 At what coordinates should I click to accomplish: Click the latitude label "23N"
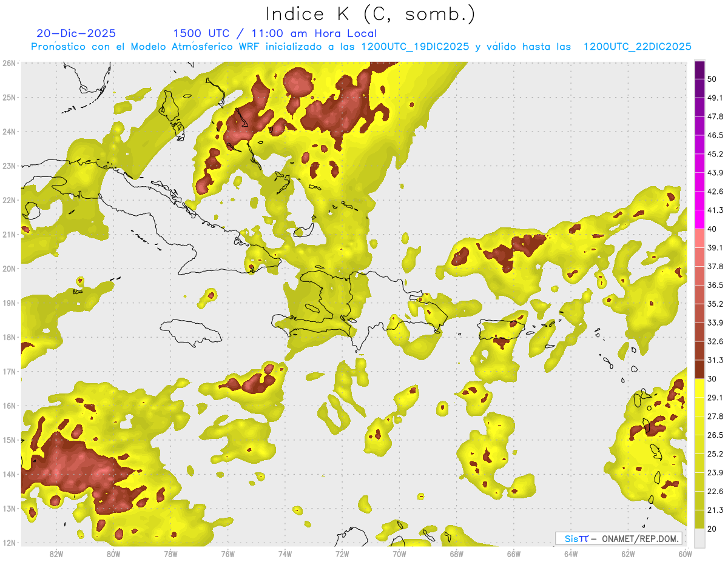pos(9,166)
